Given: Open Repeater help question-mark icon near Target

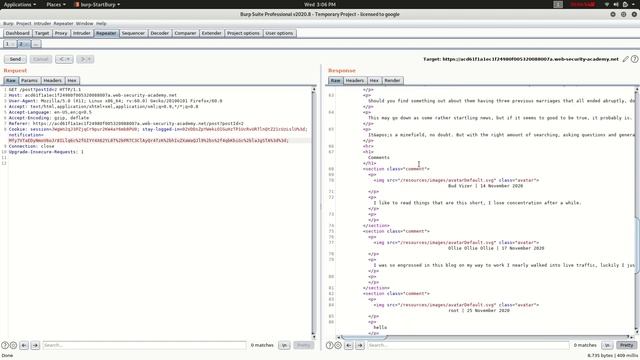Looking at the screenshot, I should [x=634, y=59].
